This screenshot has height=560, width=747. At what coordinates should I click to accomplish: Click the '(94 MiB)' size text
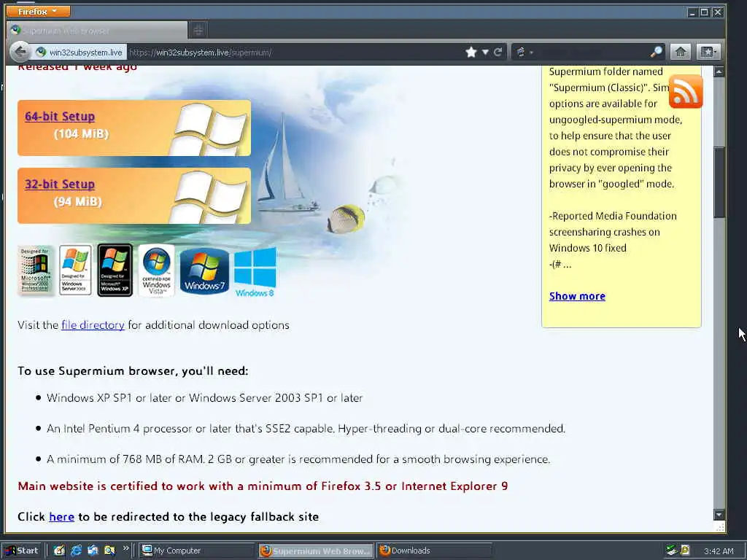(78, 201)
